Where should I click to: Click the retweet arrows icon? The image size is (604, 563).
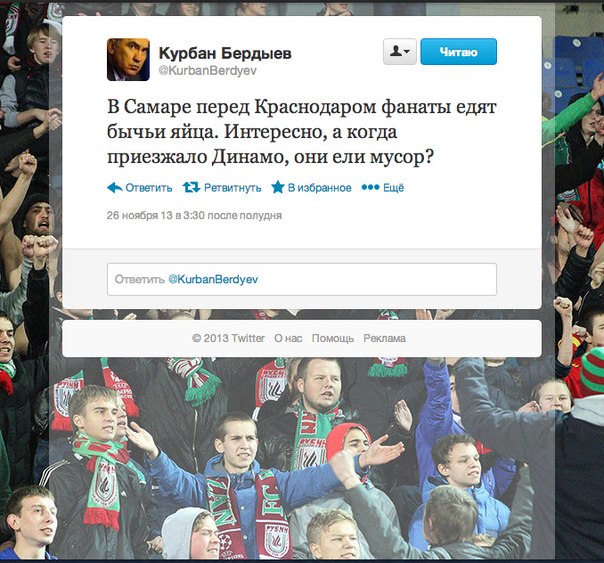coord(191,188)
